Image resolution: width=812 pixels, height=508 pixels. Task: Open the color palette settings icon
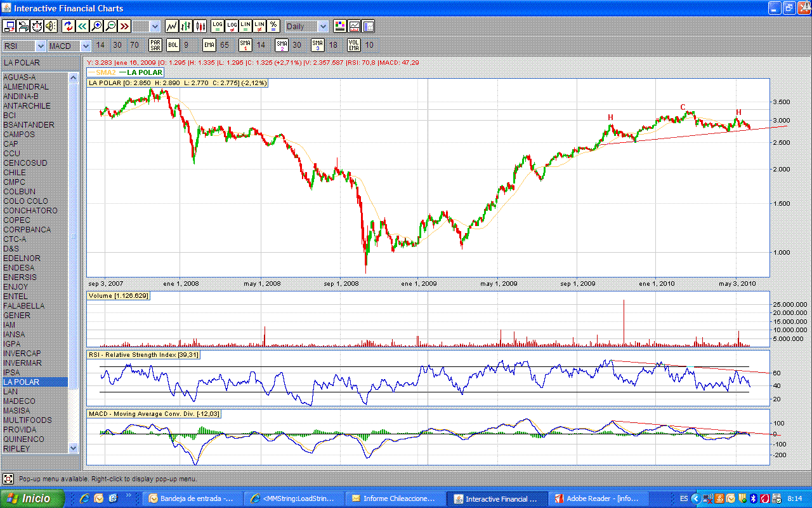point(340,26)
